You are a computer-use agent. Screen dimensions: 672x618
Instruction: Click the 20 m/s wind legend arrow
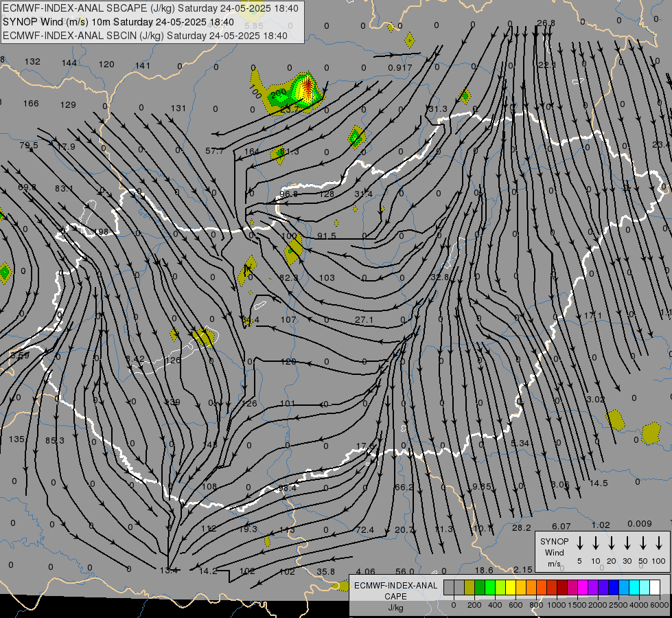point(612,543)
